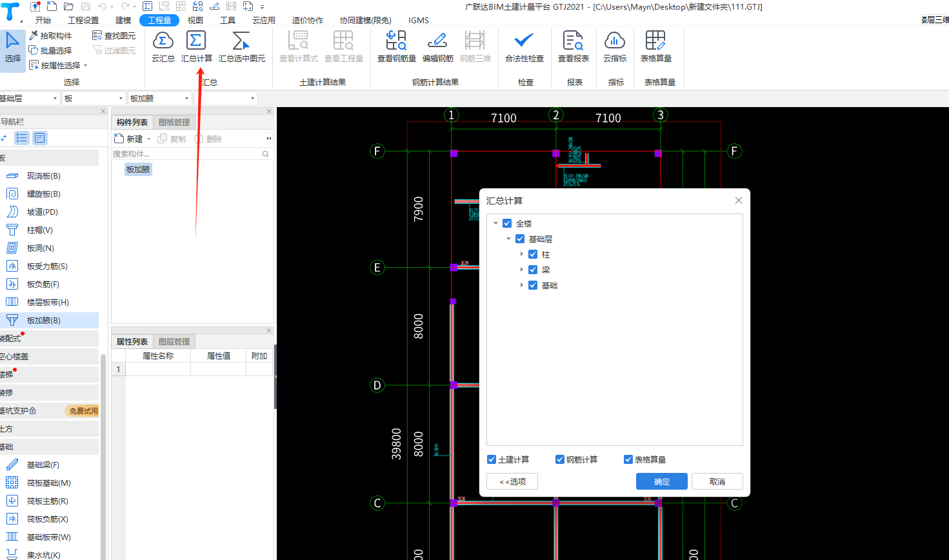Toggle the 钢筋计算 checkbox
The height and width of the screenshot is (560, 949).
click(560, 459)
